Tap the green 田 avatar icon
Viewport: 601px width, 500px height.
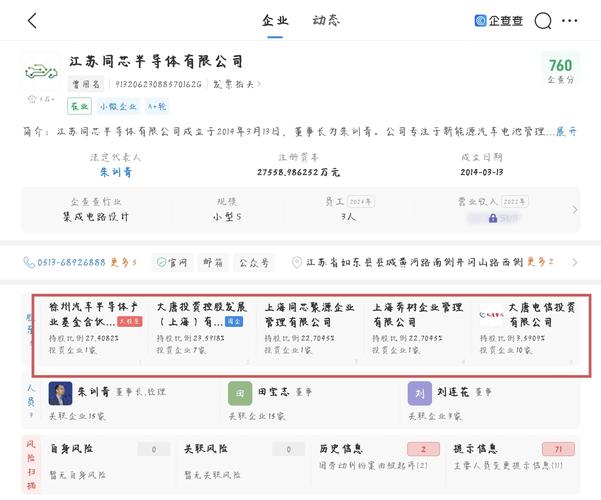[x=240, y=393]
